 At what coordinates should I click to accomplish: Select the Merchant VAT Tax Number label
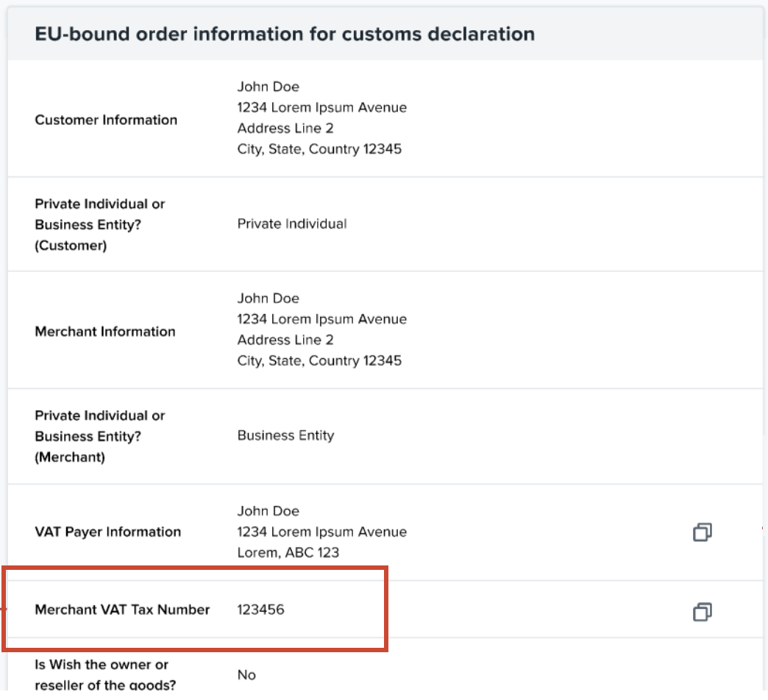coord(122,610)
